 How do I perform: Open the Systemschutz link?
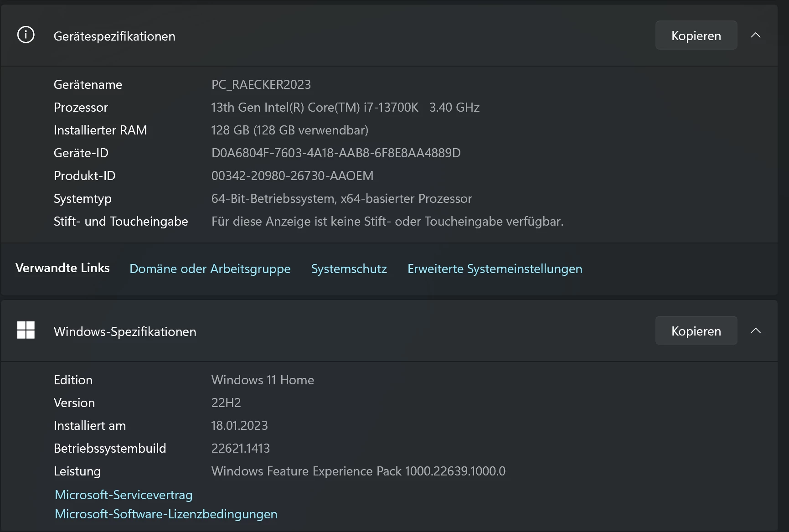[x=349, y=269]
